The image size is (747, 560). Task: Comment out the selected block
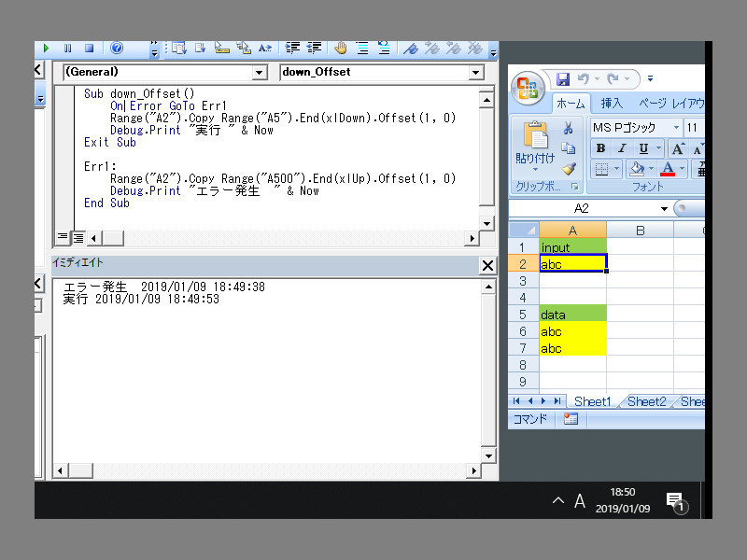pos(362,49)
